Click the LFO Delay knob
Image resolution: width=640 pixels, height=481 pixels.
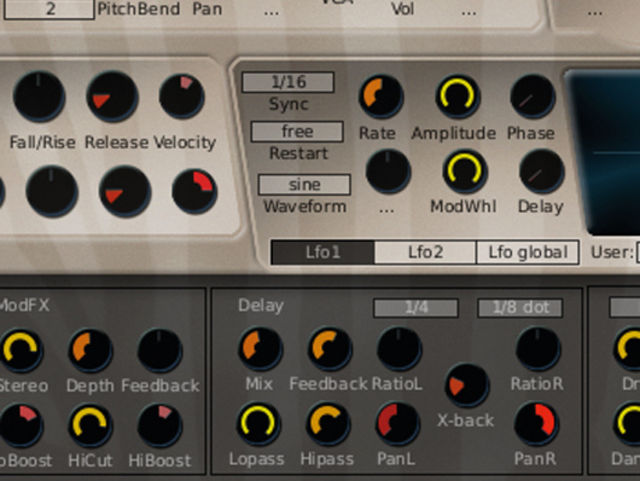click(x=542, y=171)
